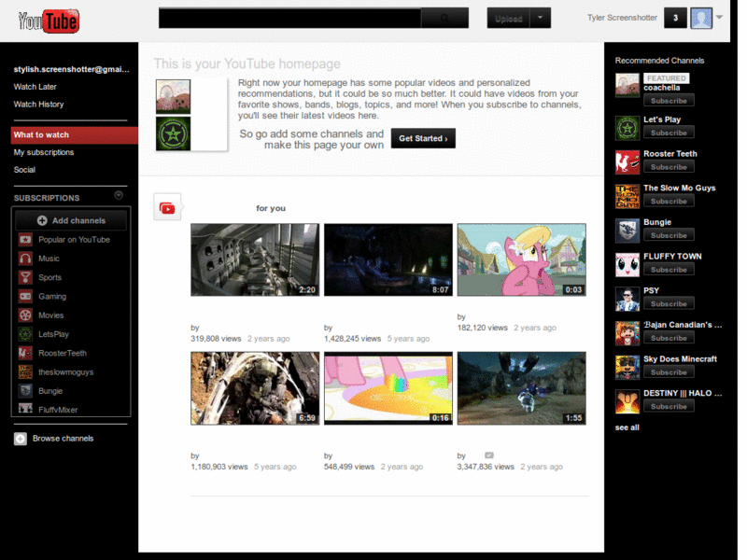Click the red play icon beside 'for you'
Screen dimensions: 747x560
[x=167, y=208]
